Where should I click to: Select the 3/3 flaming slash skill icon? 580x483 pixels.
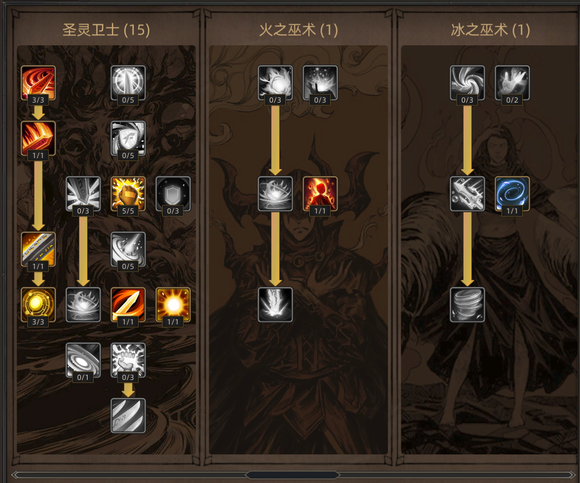[38, 83]
